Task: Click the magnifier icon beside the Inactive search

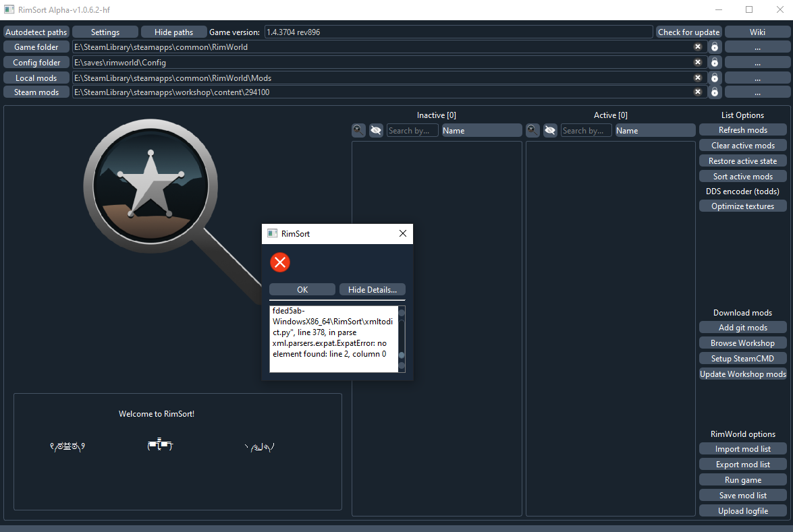Action: [x=358, y=129]
